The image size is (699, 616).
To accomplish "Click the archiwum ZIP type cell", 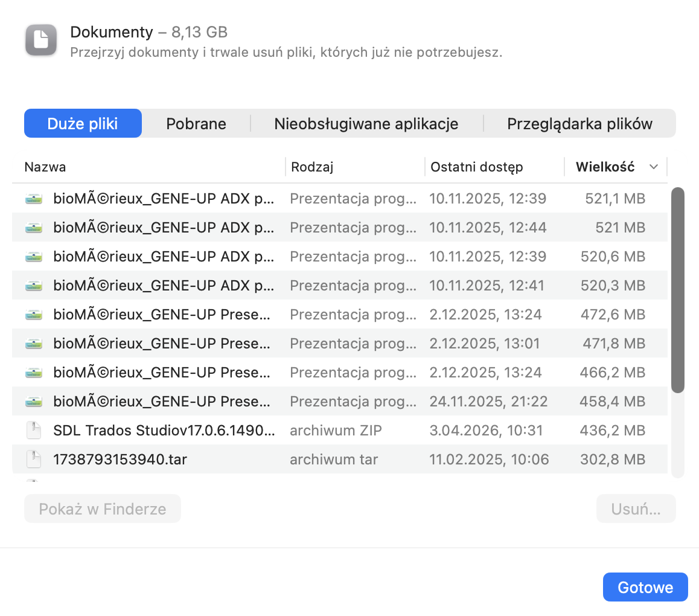I will 336,431.
